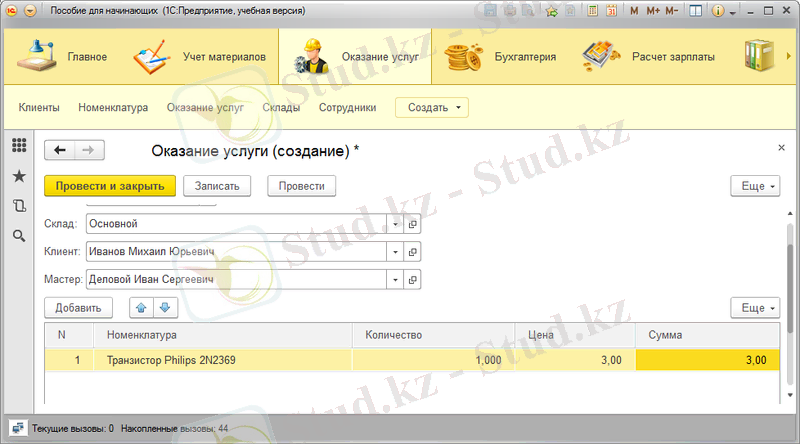Open the Клиенты link
The width and height of the screenshot is (800, 444).
39,108
